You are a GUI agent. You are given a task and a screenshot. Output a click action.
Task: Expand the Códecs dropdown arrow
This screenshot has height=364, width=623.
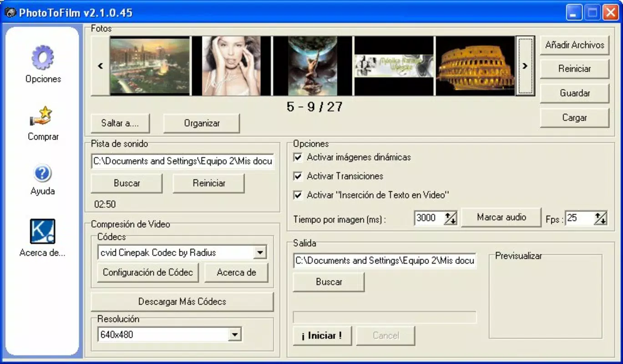click(x=260, y=253)
